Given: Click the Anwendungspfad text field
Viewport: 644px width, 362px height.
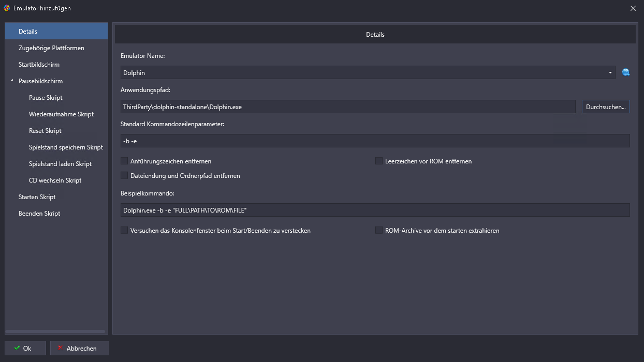Looking at the screenshot, I should [x=347, y=107].
